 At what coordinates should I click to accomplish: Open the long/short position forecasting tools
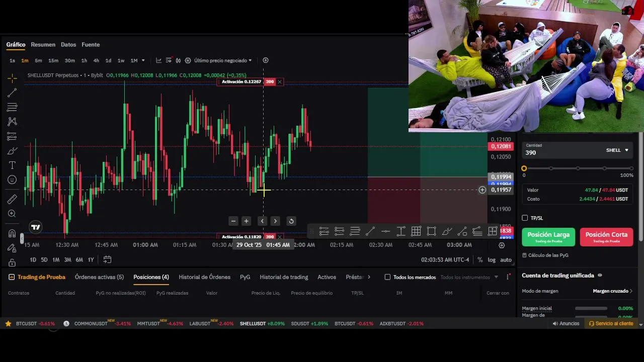[12, 136]
